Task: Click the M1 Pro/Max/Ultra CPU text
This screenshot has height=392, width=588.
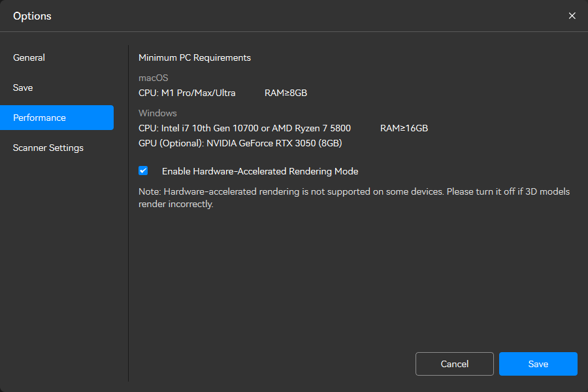Action: click(187, 93)
